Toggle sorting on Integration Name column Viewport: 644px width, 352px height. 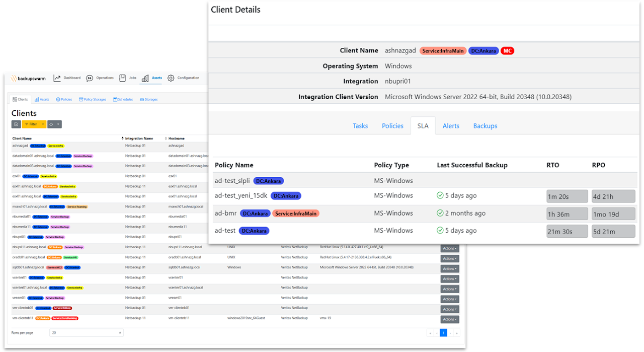click(x=139, y=138)
